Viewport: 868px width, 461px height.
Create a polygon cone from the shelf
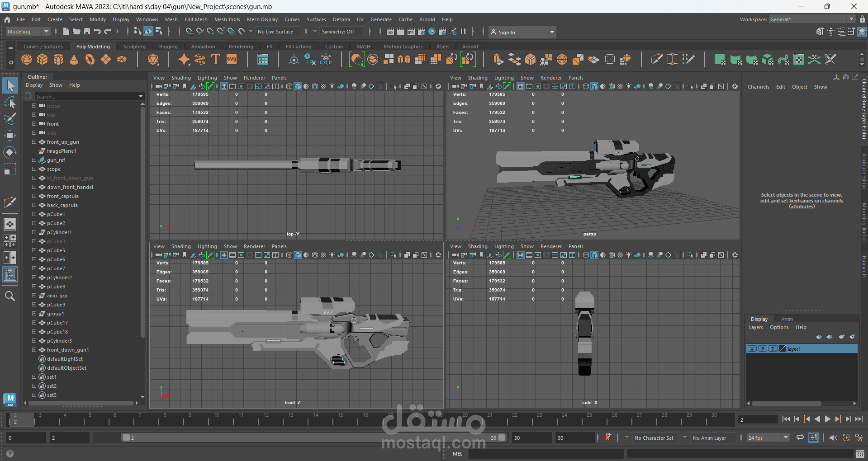pos(74,59)
